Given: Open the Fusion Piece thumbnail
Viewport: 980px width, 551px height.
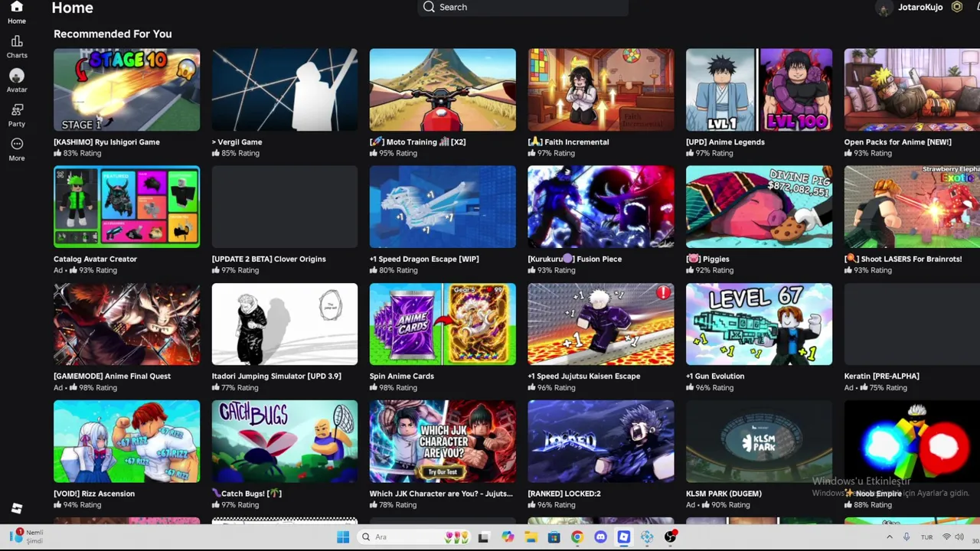Looking at the screenshot, I should point(601,207).
